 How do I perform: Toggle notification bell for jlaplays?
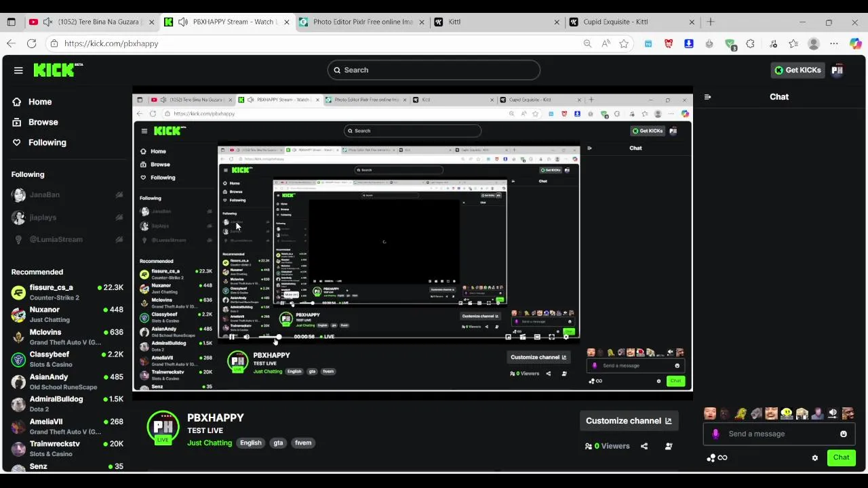[x=119, y=218]
